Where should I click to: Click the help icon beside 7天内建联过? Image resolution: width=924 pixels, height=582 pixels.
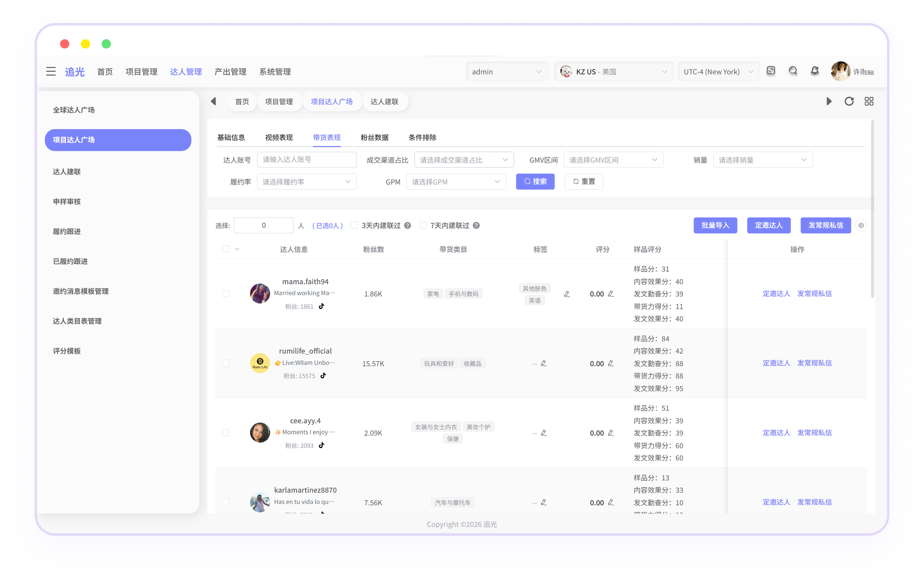tap(476, 225)
